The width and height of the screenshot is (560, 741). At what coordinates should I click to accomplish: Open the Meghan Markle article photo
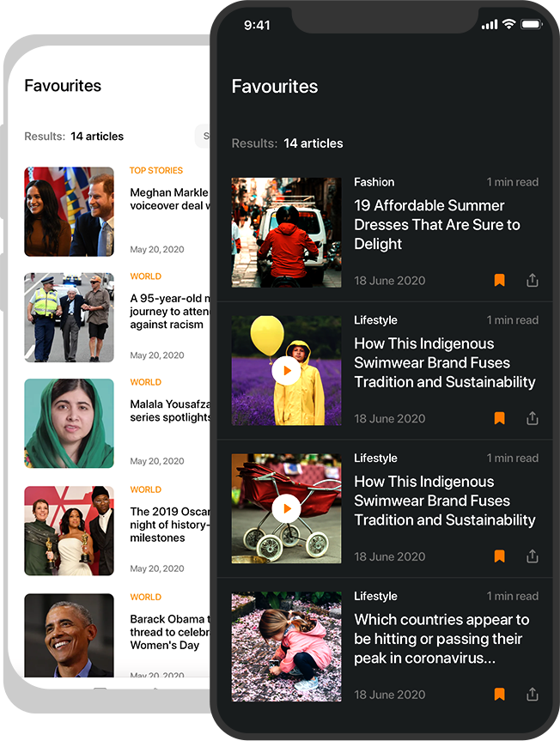tap(69, 212)
